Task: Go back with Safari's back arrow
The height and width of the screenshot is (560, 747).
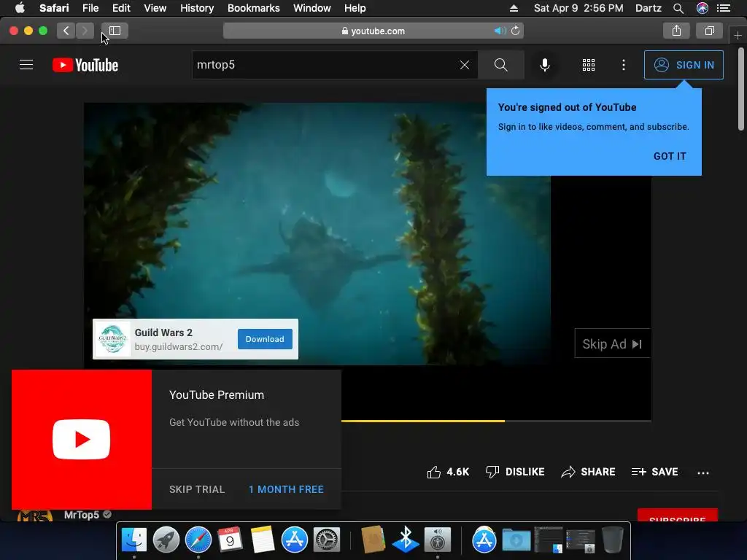Action: click(x=66, y=31)
